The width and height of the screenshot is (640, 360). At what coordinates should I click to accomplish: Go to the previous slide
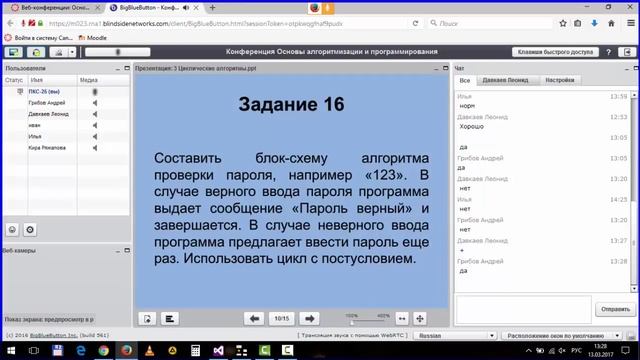pos(254,318)
